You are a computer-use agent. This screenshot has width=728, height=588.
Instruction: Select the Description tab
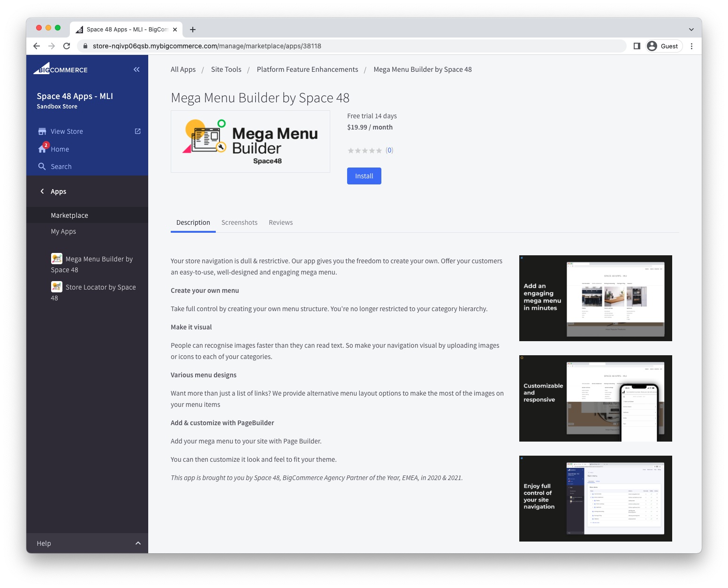click(x=193, y=222)
